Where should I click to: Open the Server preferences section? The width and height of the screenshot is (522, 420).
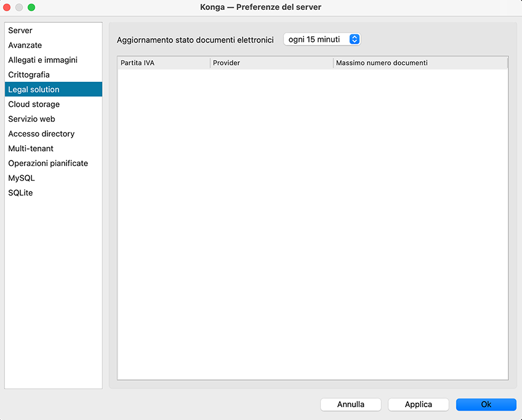20,31
